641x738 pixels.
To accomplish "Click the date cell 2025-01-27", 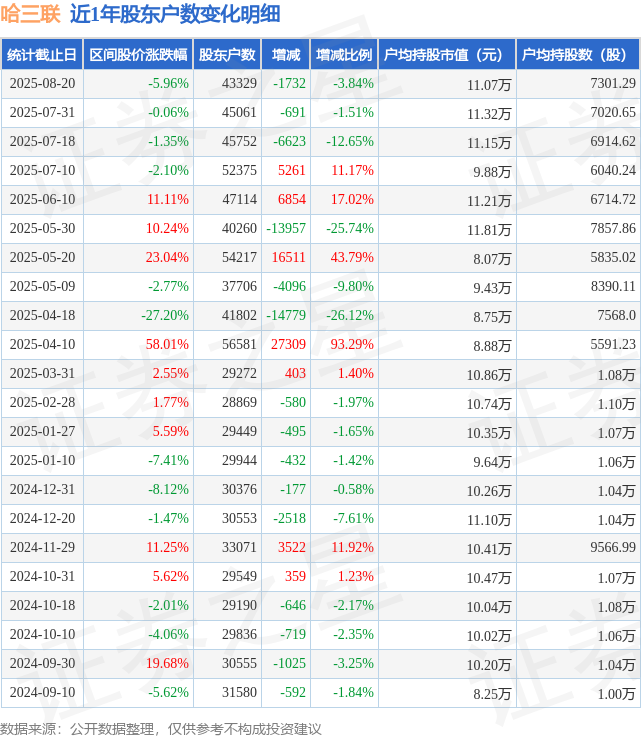I will pos(42,432).
